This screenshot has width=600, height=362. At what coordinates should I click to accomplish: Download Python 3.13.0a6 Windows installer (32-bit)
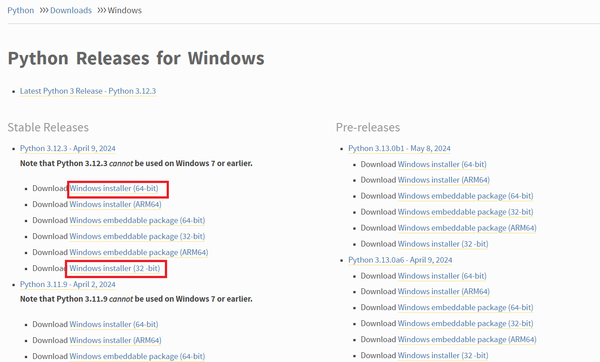443,356
